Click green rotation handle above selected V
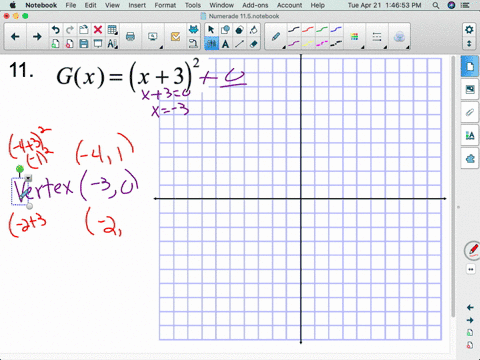This screenshot has height=360, width=480. click(x=20, y=169)
